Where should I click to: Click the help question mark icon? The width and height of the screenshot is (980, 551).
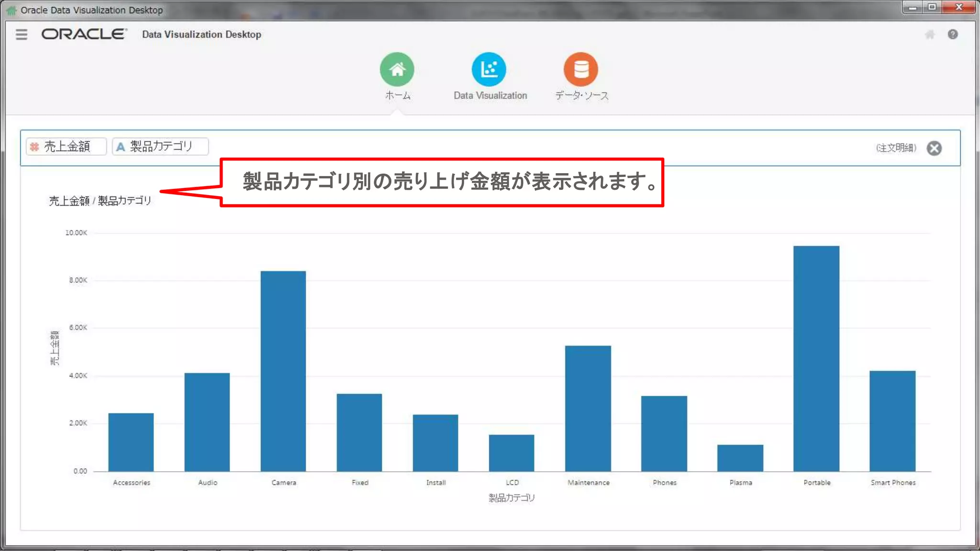pyautogui.click(x=953, y=34)
